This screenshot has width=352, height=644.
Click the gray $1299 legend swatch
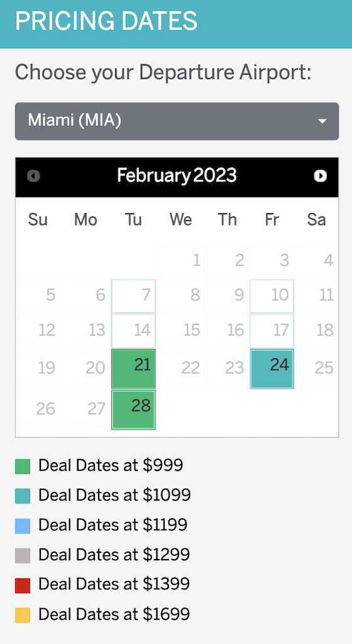(23, 556)
